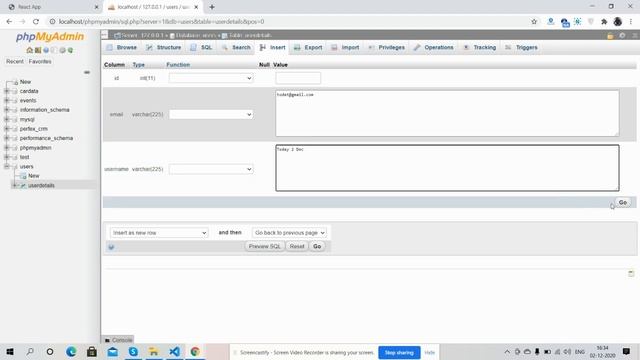Click Go button next to Reset
640x360 pixels.
[x=317, y=247]
